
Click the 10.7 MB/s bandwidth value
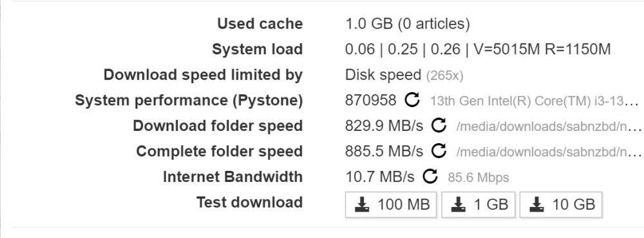click(x=380, y=177)
